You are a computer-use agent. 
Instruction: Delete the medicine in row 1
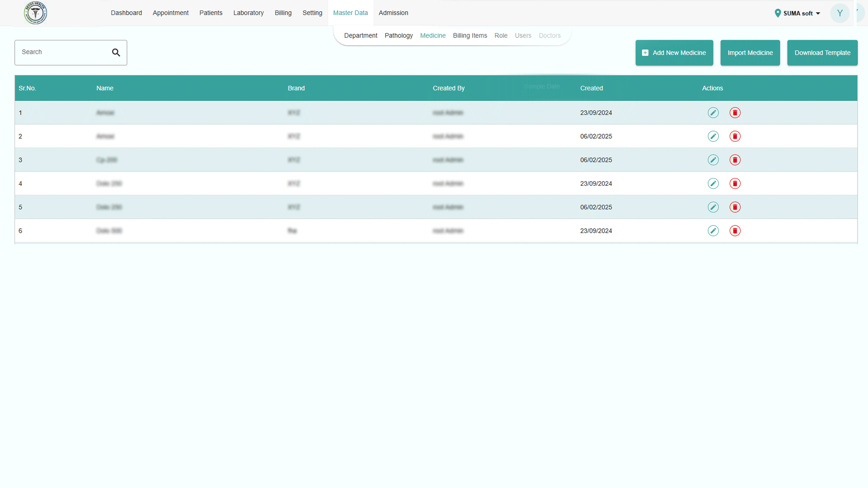click(x=735, y=113)
